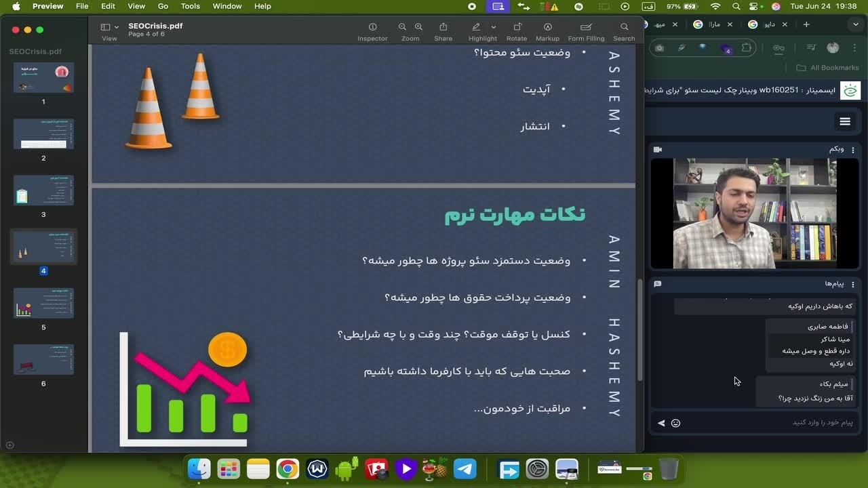868x488 pixels.
Task: Open the Chrome extensions puzzle icon
Action: (747, 47)
